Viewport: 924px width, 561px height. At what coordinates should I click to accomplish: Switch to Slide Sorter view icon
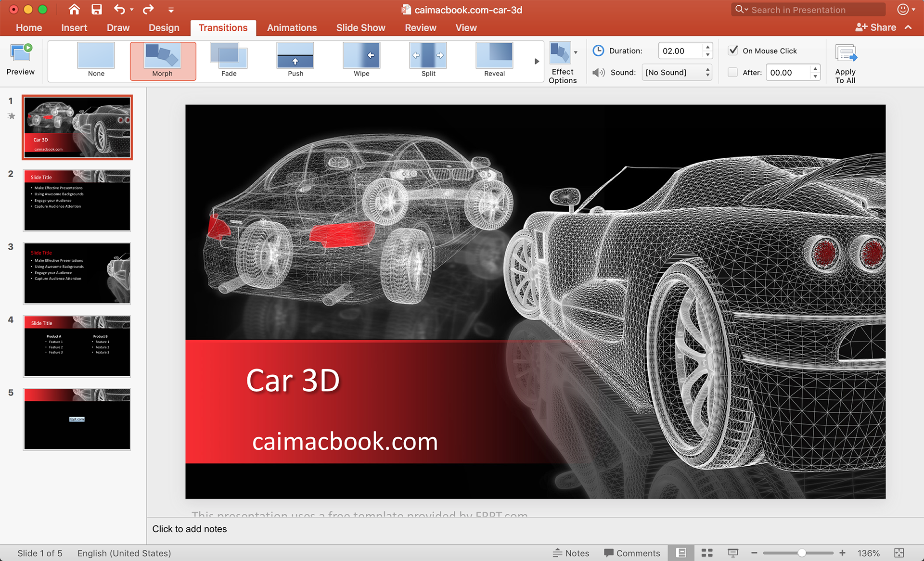coord(707,553)
